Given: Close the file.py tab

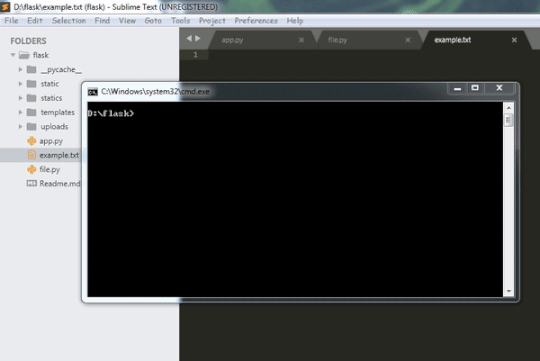Looking at the screenshot, I should click(x=408, y=40).
